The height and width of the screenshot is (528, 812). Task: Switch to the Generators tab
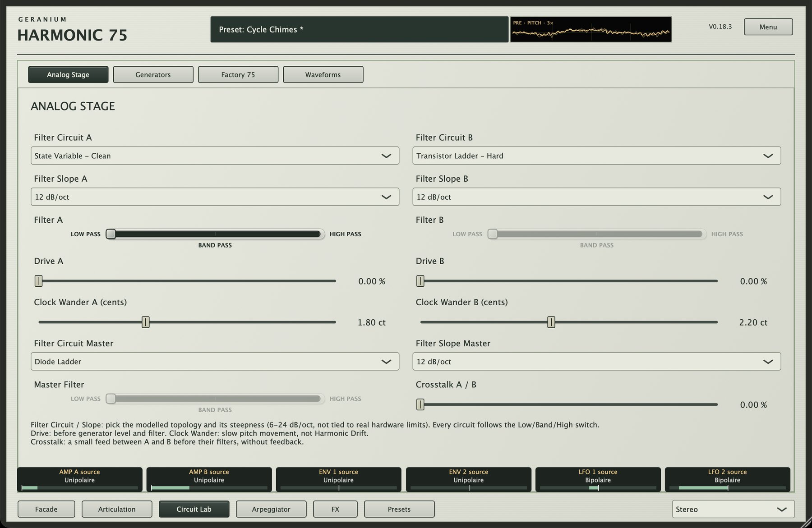(x=153, y=74)
